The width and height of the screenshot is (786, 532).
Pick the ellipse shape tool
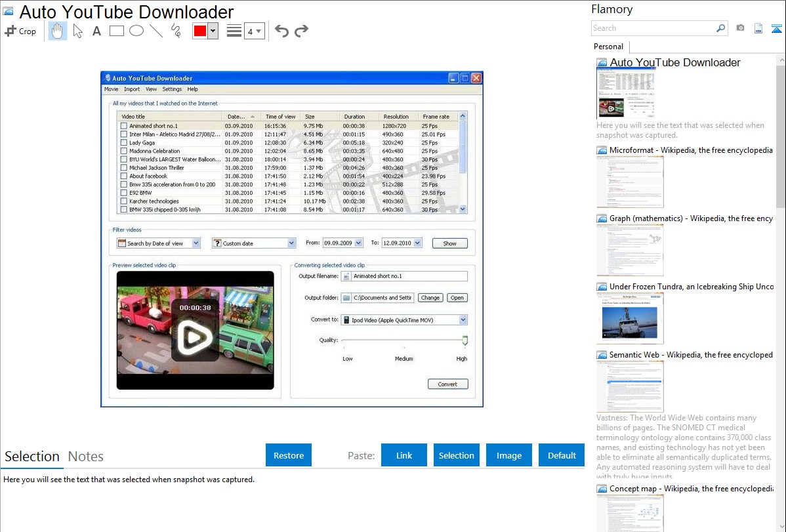click(136, 31)
